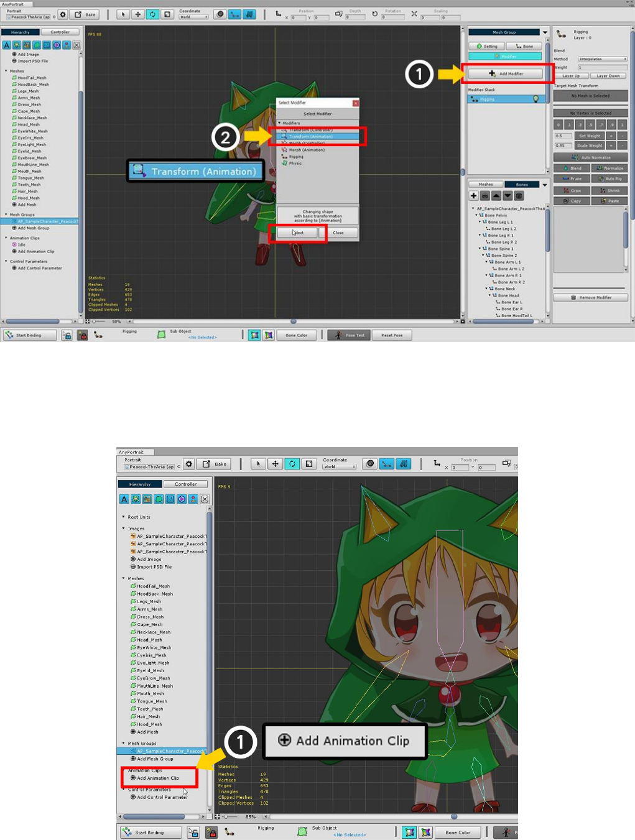Switch to Controller tab in upper screenshot
The width and height of the screenshot is (635, 840).
60,32
